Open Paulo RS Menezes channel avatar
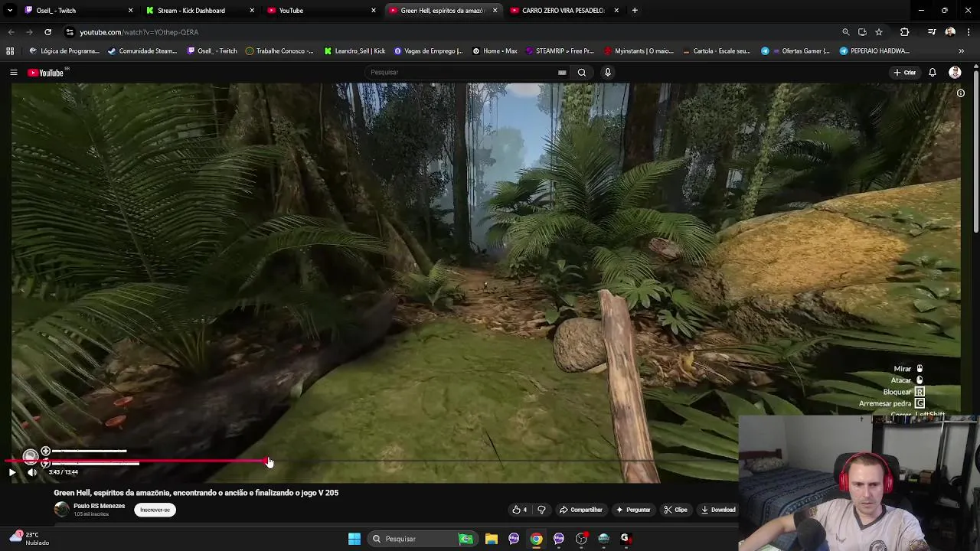 tap(61, 510)
